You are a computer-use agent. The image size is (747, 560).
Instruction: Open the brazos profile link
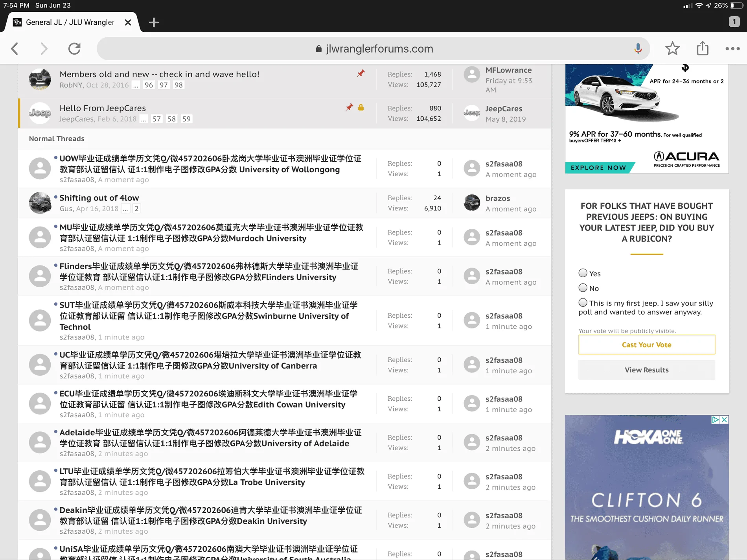coord(498,198)
